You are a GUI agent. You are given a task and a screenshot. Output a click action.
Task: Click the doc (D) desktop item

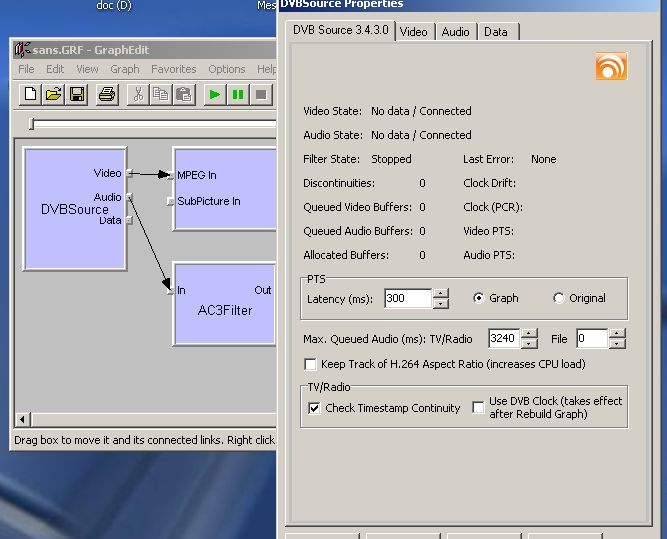pos(114,6)
